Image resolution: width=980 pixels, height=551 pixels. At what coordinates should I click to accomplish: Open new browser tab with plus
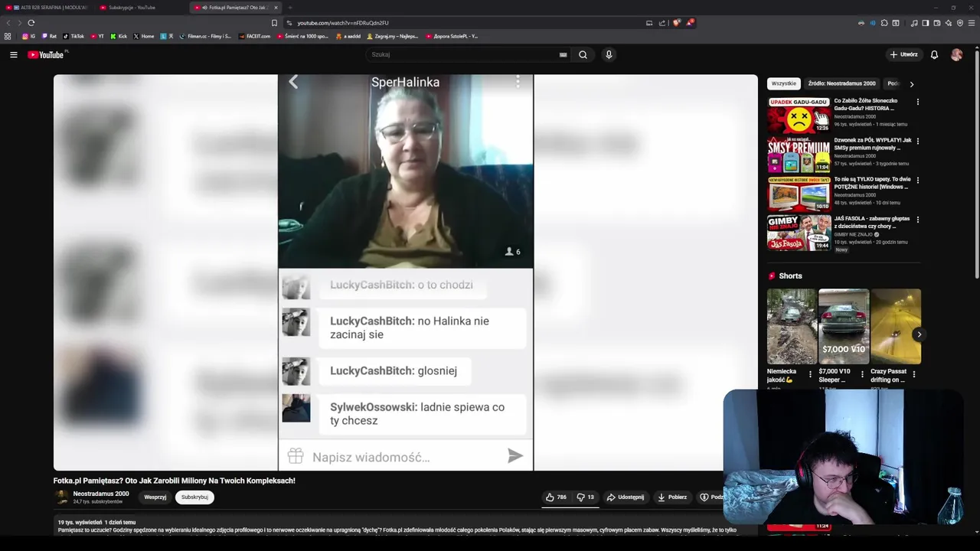[x=289, y=8]
